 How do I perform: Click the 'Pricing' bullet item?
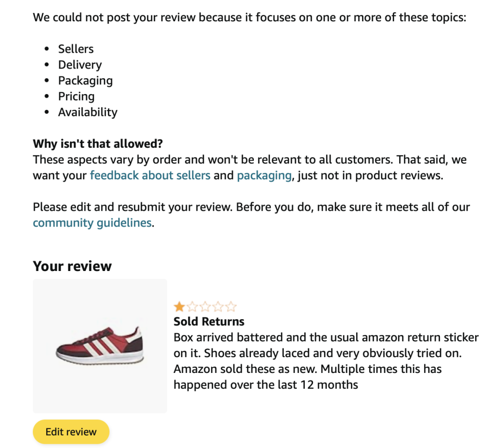[x=76, y=96]
